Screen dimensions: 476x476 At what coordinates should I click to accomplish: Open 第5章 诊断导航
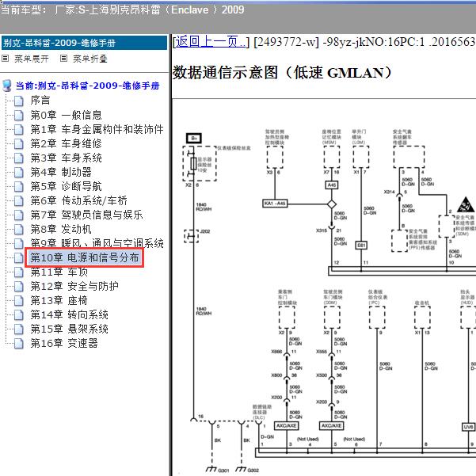[66, 186]
